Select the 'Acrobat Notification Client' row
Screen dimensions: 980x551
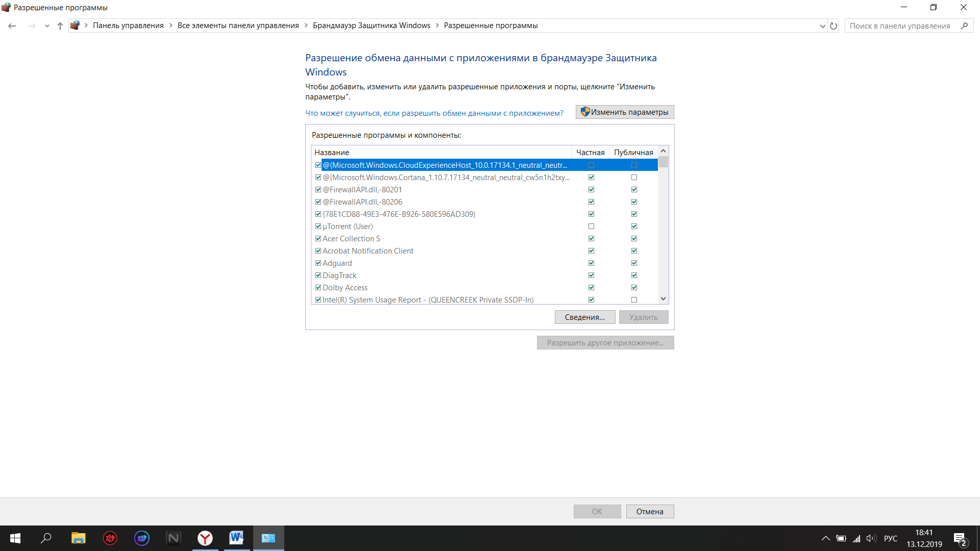click(x=485, y=251)
